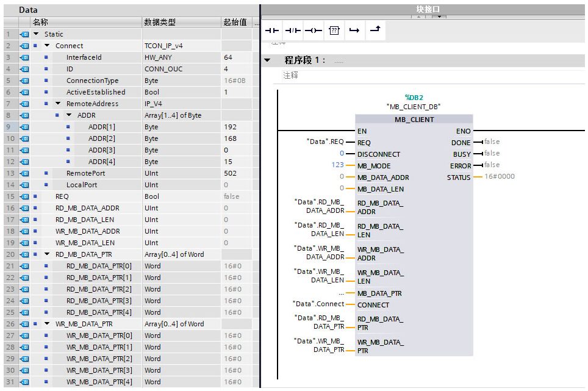This screenshot has width=588, height=391.
Task: Edit RemotePort start value 502
Action: pyautogui.click(x=237, y=173)
